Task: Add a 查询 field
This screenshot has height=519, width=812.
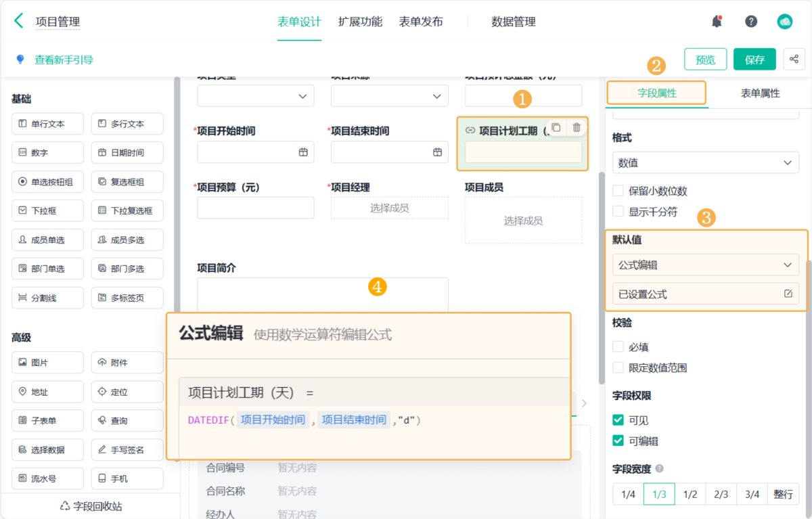Action: [x=127, y=421]
